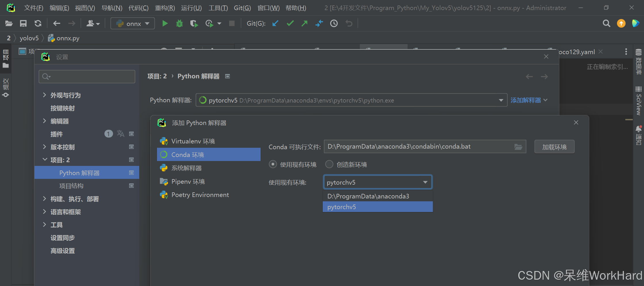Open the onnx run configuration dropdown
The width and height of the screenshot is (644, 286).
click(133, 23)
